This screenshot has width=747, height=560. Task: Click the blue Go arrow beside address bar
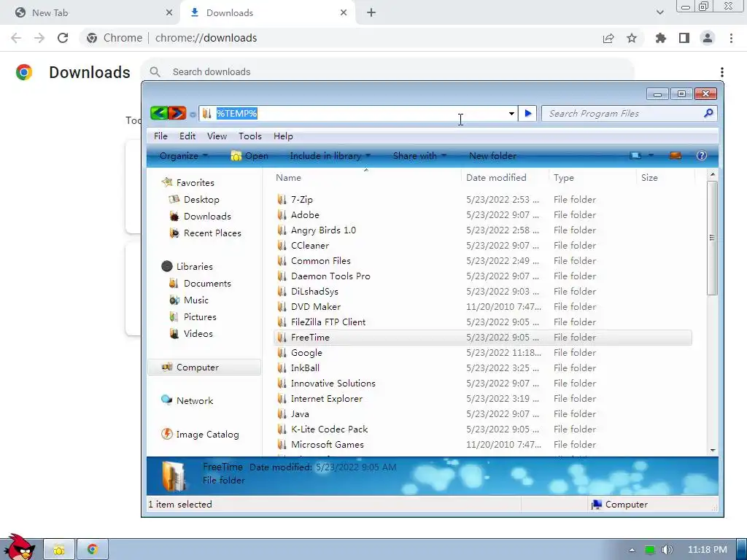tap(528, 113)
